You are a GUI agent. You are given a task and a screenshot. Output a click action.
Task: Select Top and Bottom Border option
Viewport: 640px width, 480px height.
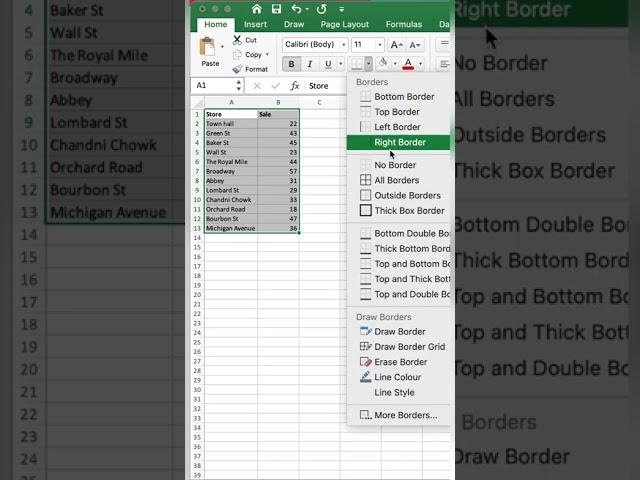coord(398,264)
